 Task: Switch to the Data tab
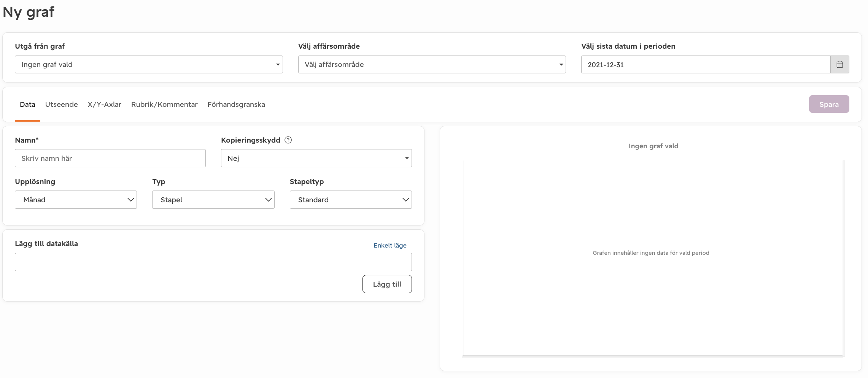click(x=27, y=104)
